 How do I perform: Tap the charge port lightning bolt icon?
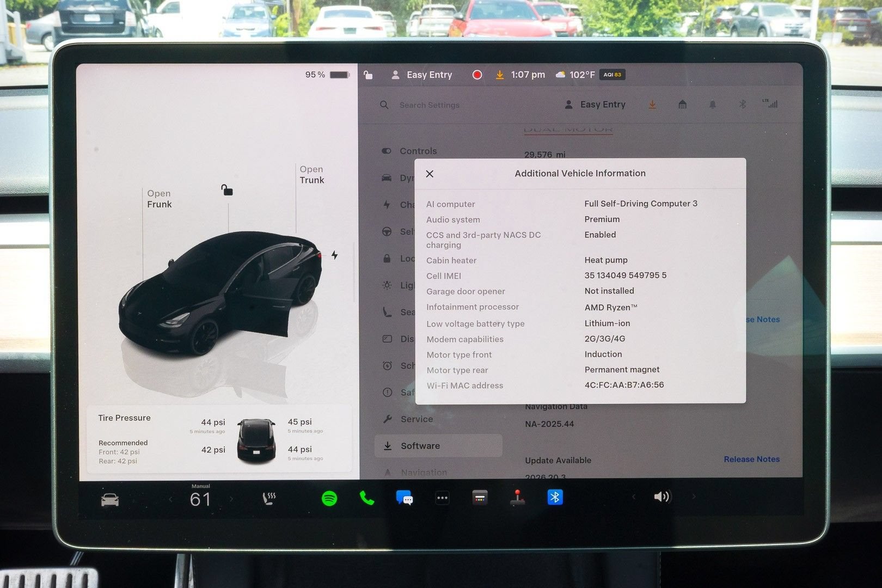pos(334,255)
